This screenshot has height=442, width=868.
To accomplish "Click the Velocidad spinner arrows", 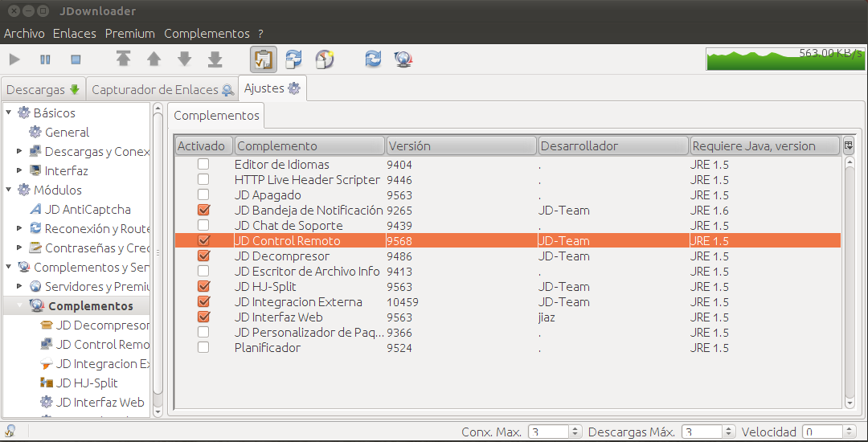I will point(850,432).
